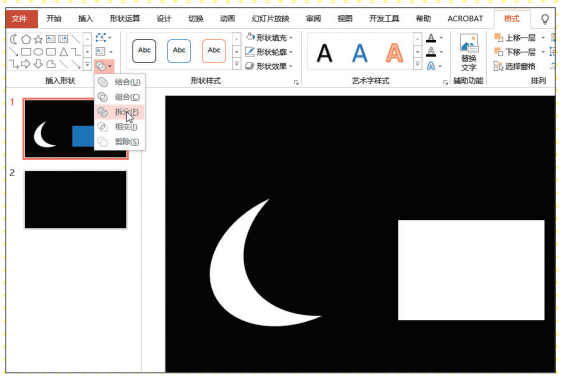Choose the horizontal text box shape
Image resolution: width=565 pixels, height=381 pixels.
tap(51, 39)
